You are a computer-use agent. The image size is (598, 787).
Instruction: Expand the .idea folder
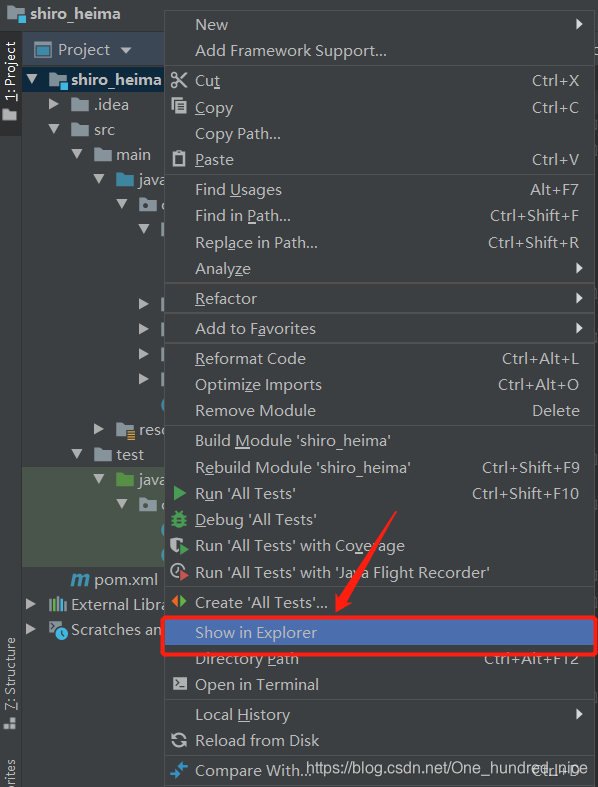pyautogui.click(x=54, y=104)
